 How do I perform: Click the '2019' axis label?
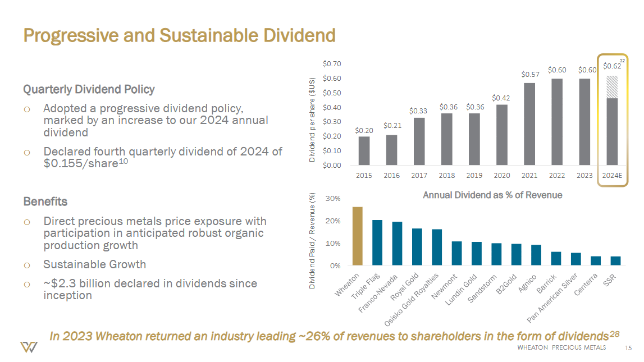coord(474,175)
